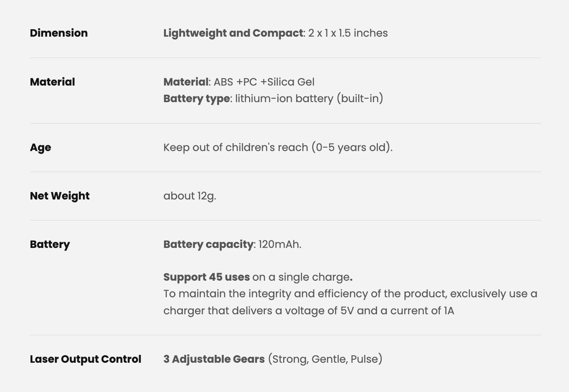Click the '2 x 1 x 1.5 inches' value

coord(348,33)
